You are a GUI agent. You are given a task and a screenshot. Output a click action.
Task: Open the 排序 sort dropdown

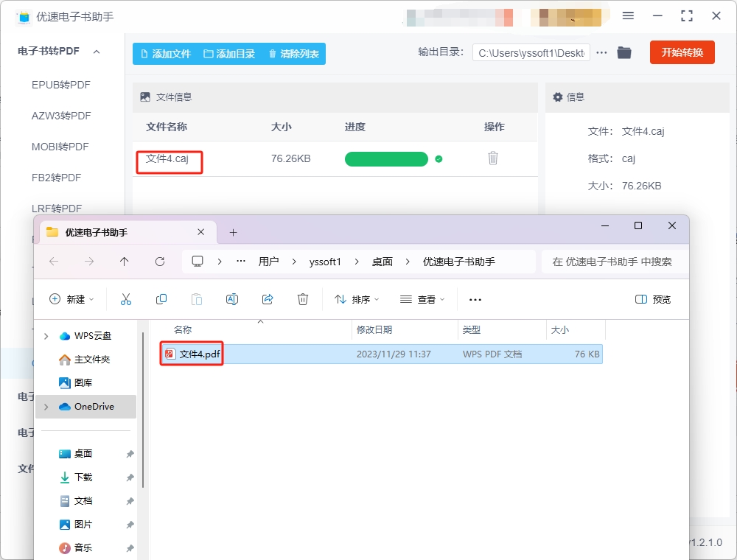356,299
